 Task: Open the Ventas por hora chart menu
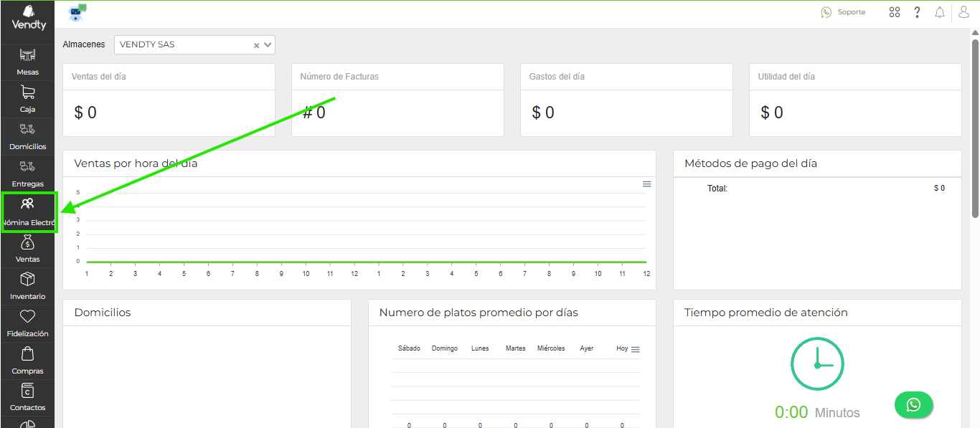point(646,184)
